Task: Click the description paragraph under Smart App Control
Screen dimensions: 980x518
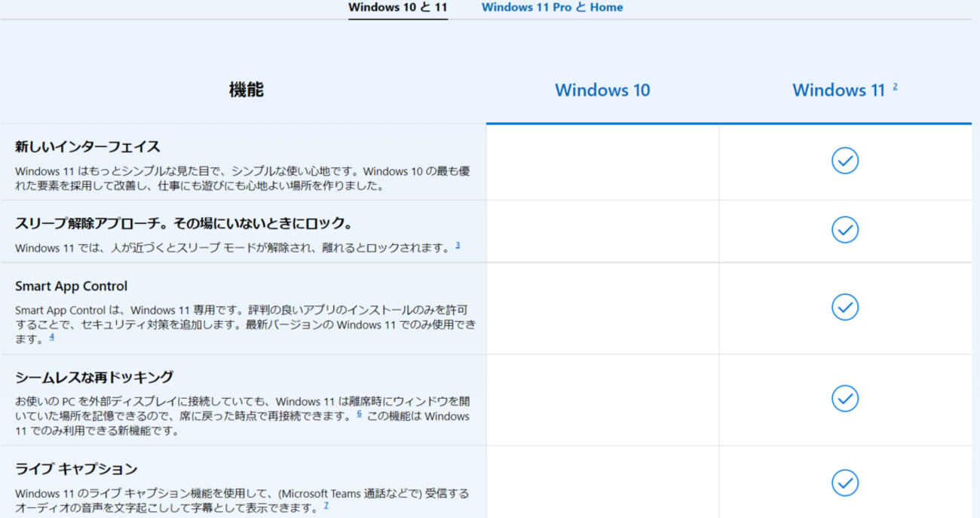Action: pyautogui.click(x=245, y=324)
